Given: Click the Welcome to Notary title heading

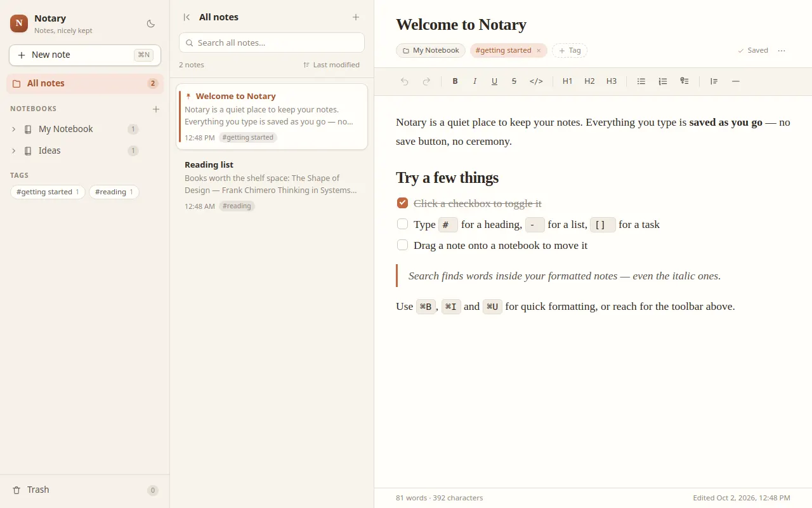Looking at the screenshot, I should point(461,24).
